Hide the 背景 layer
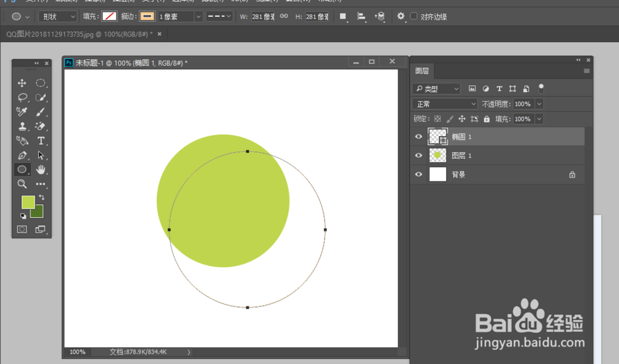This screenshot has width=619, height=364. click(418, 175)
